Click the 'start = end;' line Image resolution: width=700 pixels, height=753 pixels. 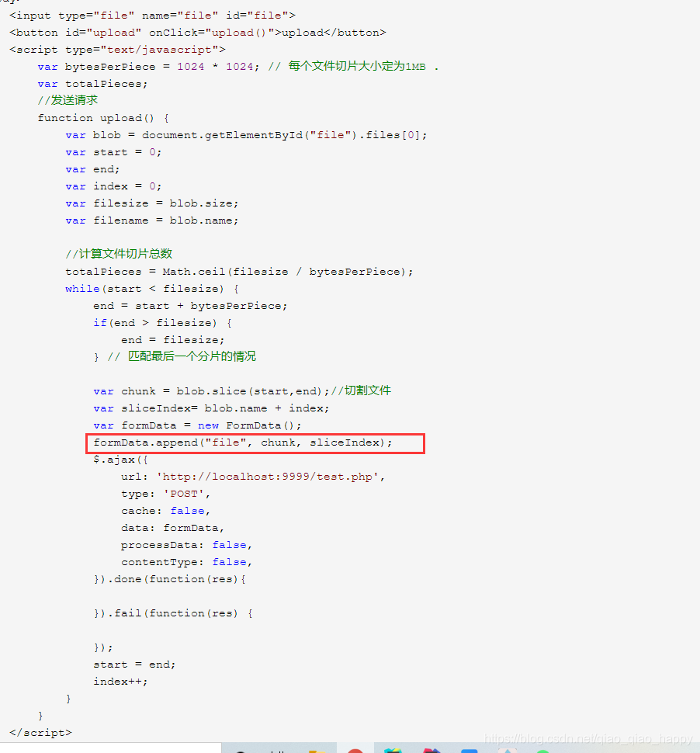[134, 665]
